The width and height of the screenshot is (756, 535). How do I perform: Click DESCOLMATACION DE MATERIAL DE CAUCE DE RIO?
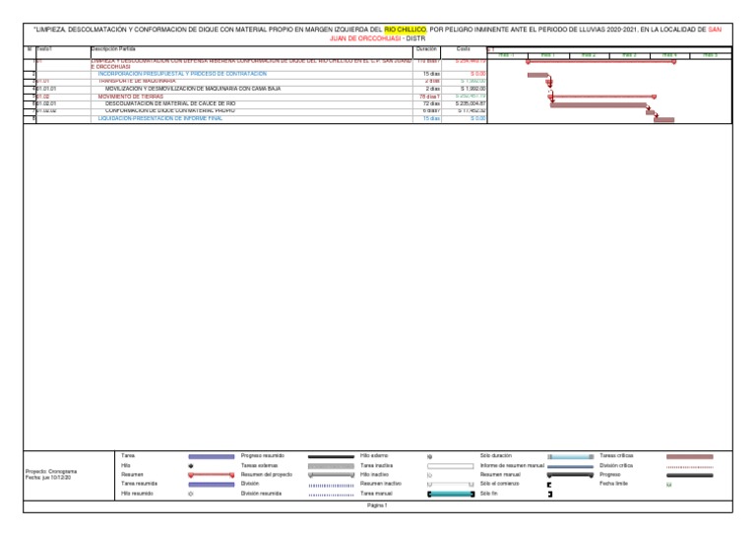[x=170, y=103]
